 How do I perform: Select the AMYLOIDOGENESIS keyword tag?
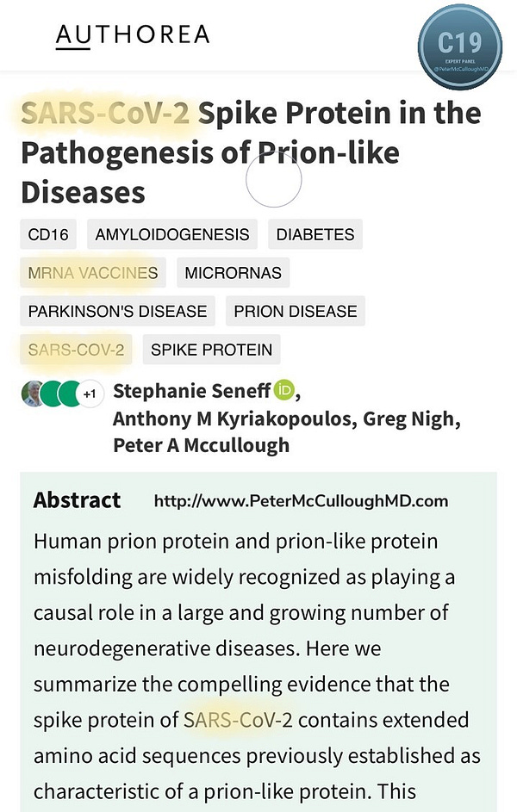click(172, 234)
